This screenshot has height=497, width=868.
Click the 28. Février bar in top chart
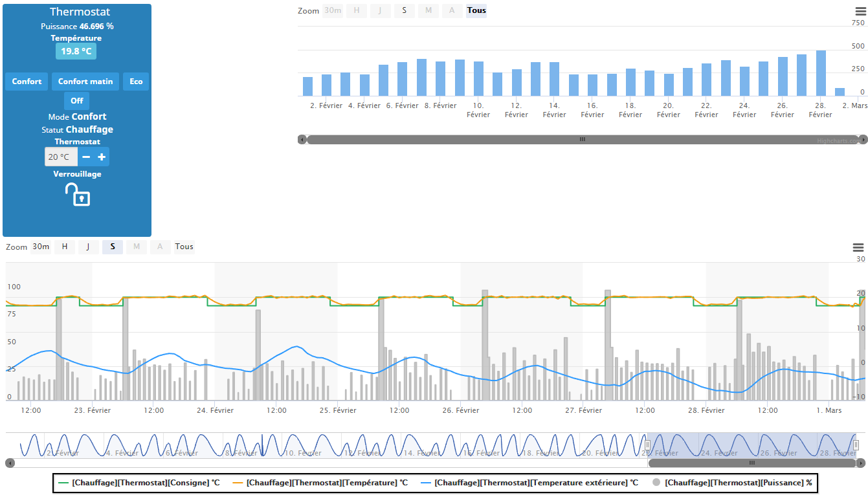tap(821, 73)
